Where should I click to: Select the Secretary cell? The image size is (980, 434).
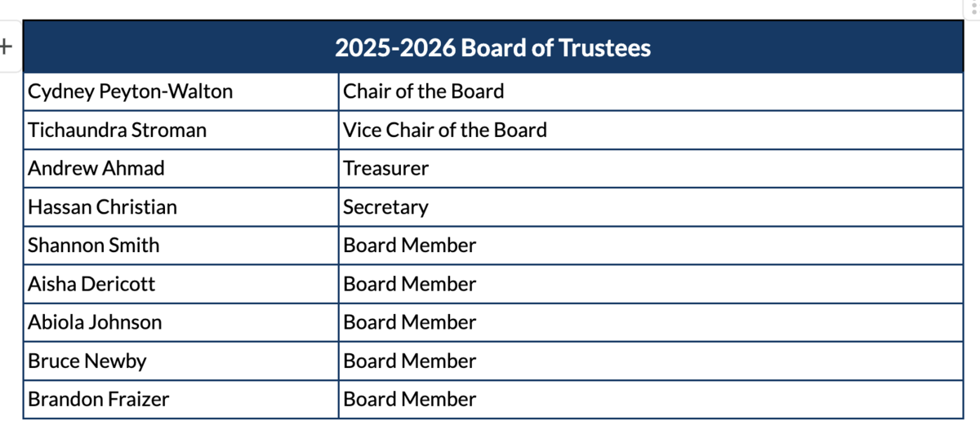(x=651, y=206)
